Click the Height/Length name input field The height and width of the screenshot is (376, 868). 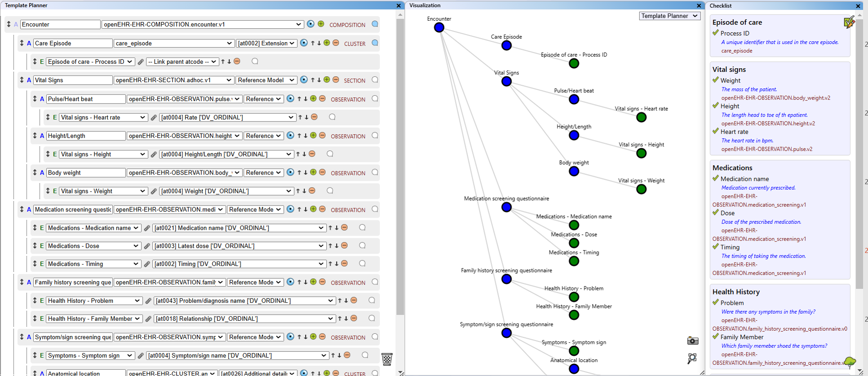(x=85, y=136)
